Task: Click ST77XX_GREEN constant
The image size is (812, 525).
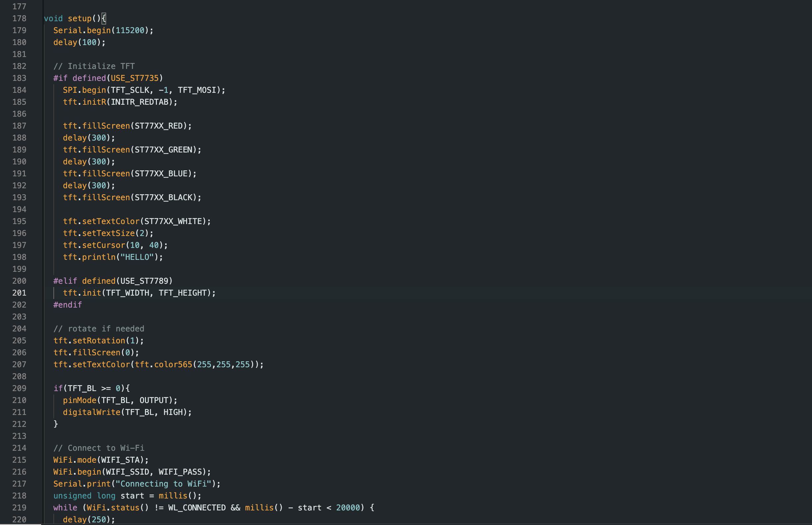Action: [164, 150]
